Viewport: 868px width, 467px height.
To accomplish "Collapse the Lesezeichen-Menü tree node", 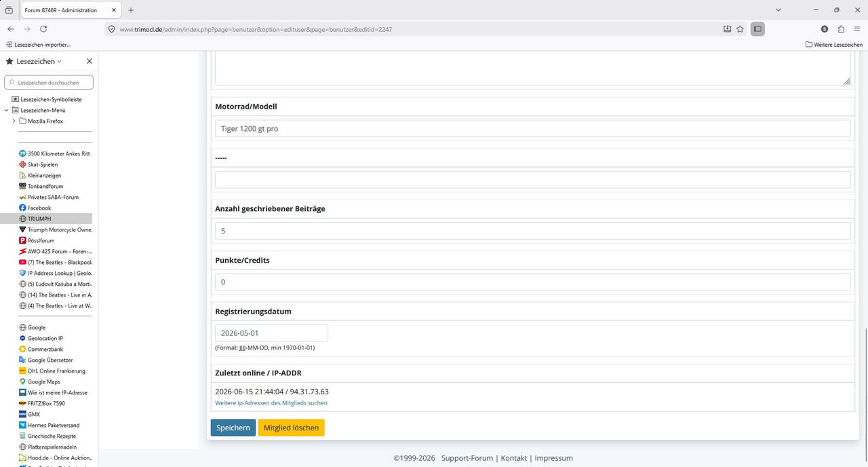I will (x=6, y=110).
